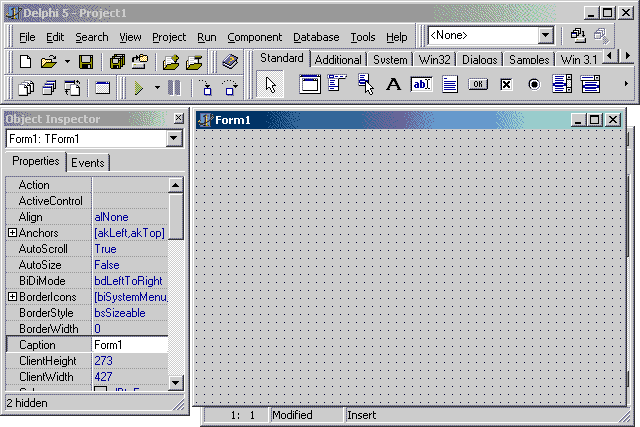The image size is (640, 427).
Task: Select the RadioButton component icon
Action: point(534,85)
